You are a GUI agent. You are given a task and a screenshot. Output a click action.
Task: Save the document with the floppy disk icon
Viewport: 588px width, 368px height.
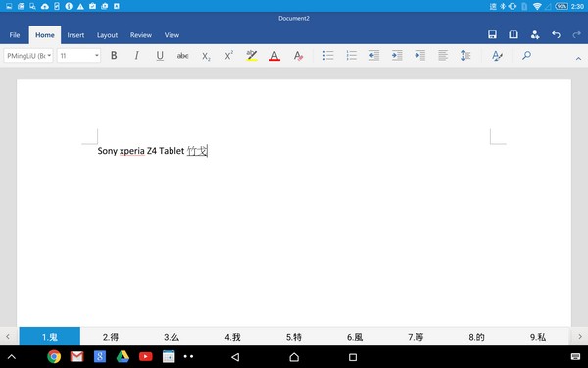492,35
